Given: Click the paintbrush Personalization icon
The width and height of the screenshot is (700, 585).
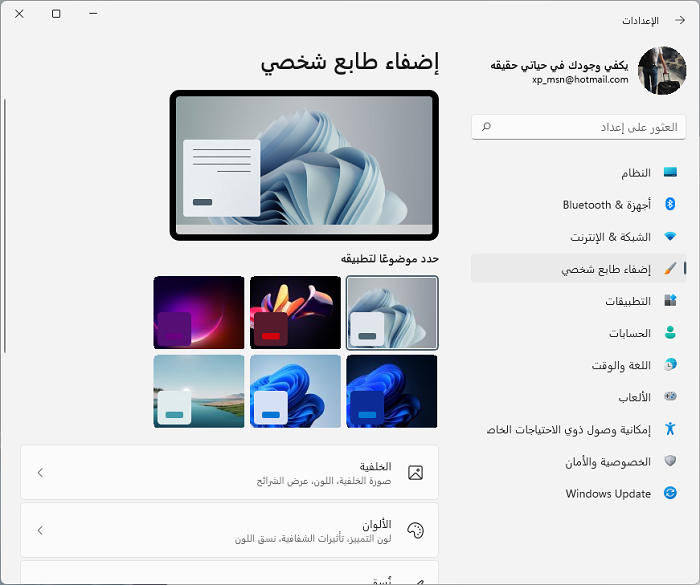Looking at the screenshot, I should 670,268.
